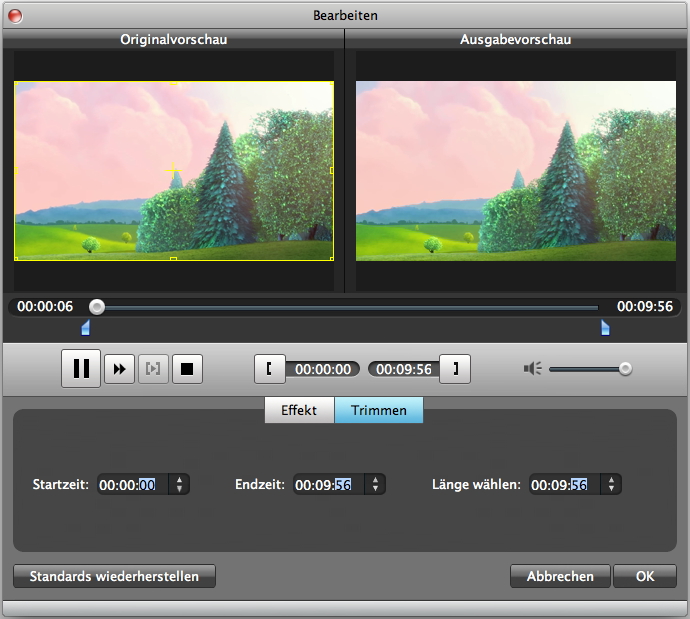Click the top-middle crop handle in Originalvorschau

(173, 83)
